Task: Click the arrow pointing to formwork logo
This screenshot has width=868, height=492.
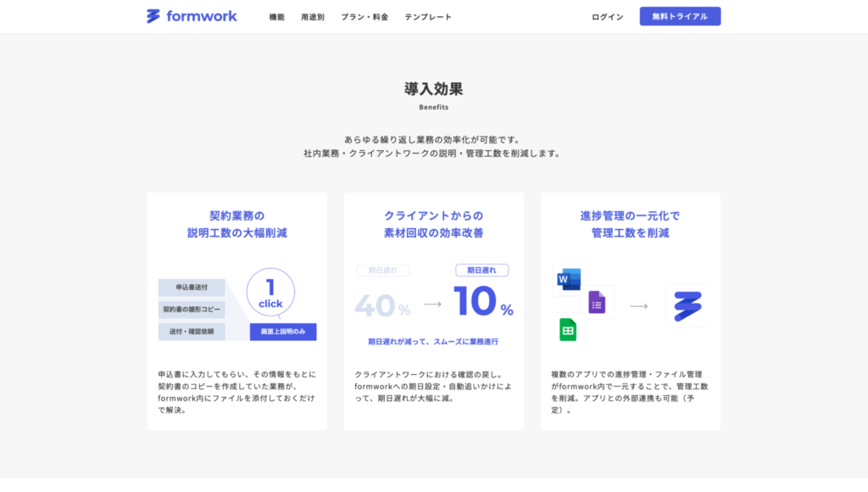Action: tap(638, 305)
